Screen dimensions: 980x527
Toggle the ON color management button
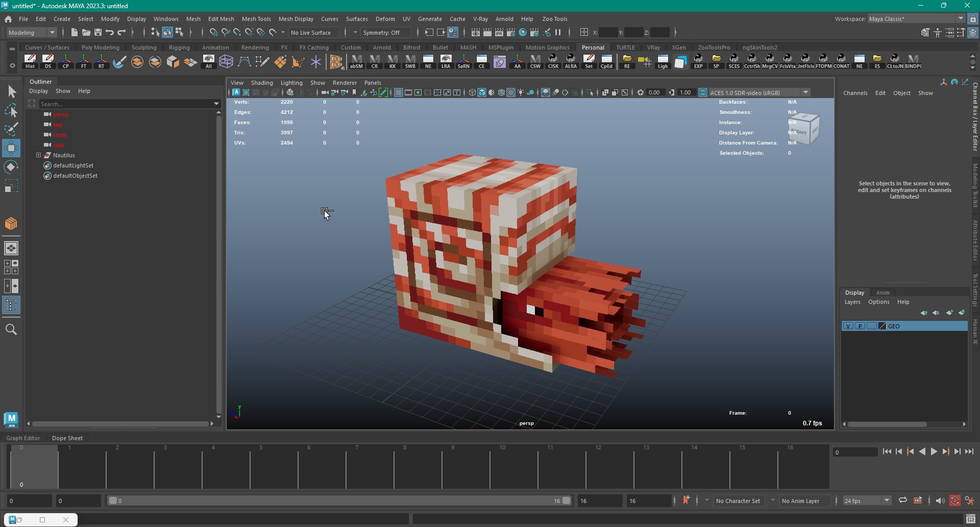(x=703, y=92)
